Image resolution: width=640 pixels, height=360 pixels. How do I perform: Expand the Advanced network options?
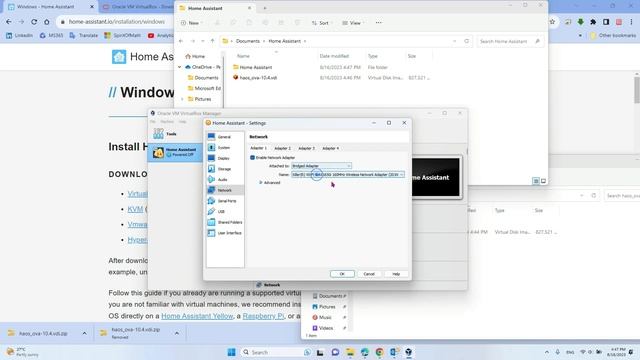270,182
